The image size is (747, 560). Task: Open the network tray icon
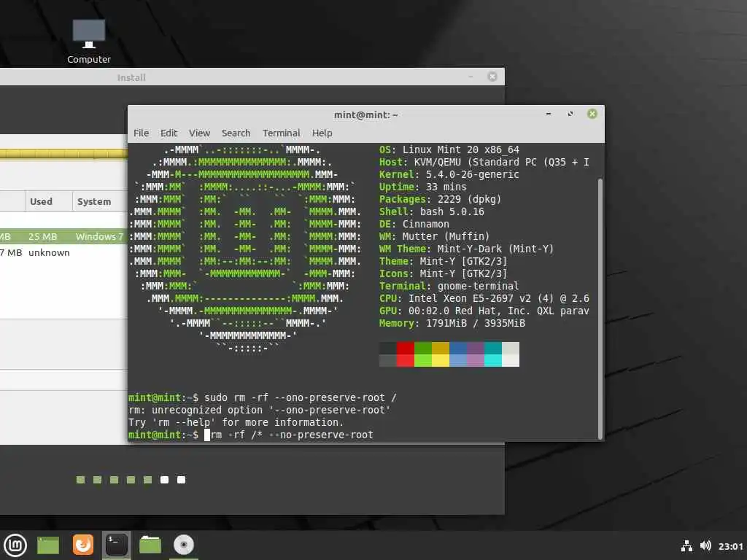[686, 546]
